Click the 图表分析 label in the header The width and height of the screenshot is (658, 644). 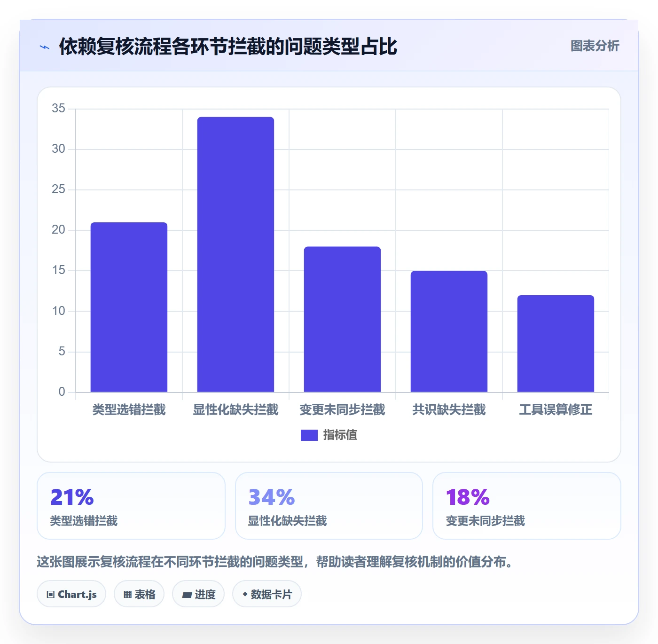(x=595, y=46)
